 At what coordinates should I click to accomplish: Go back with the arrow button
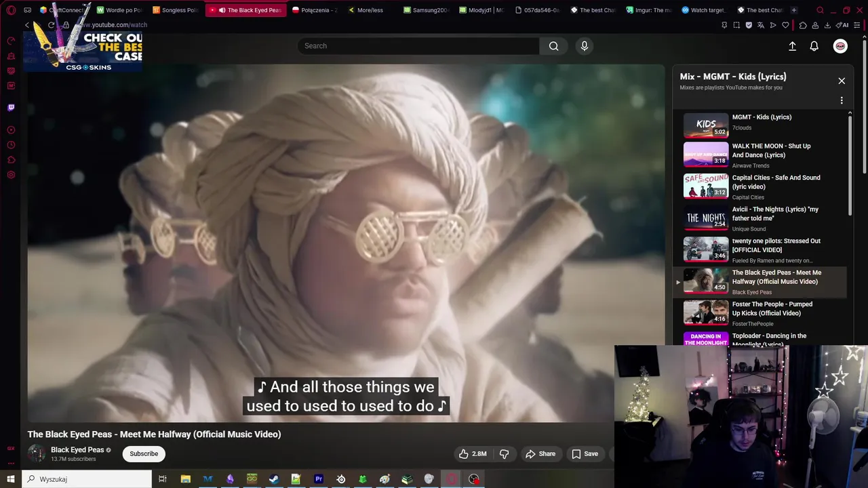tap(27, 25)
